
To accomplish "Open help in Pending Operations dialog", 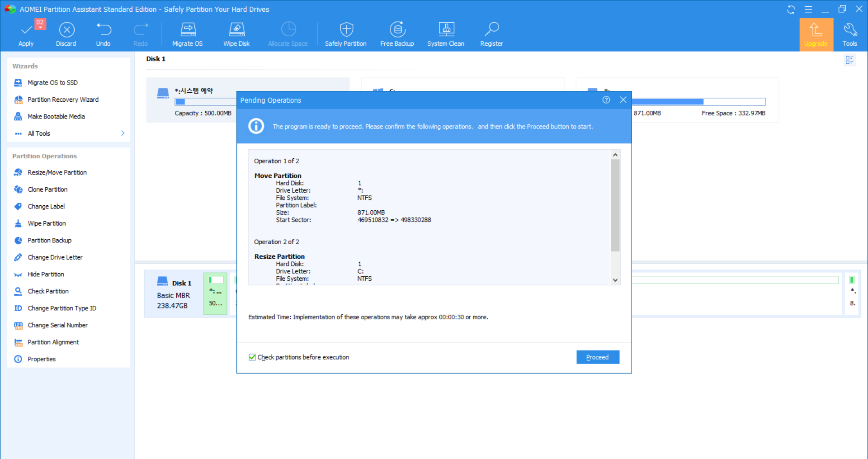I will click(606, 100).
